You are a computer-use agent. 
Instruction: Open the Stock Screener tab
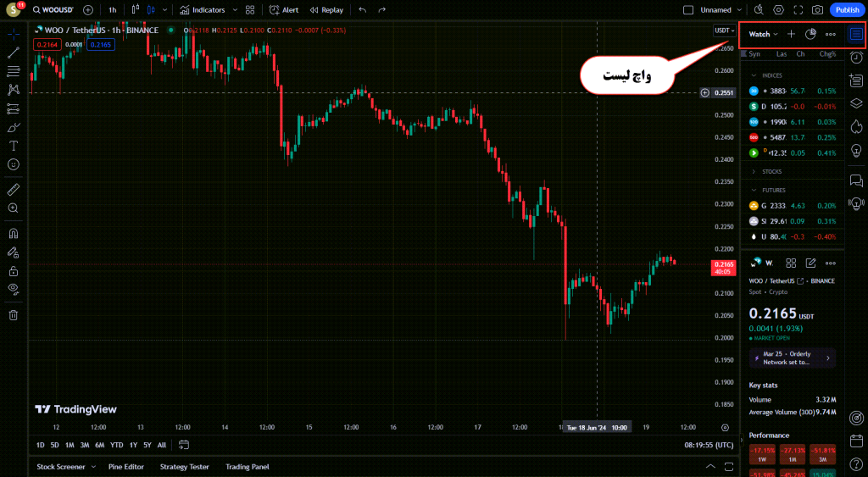click(x=61, y=467)
